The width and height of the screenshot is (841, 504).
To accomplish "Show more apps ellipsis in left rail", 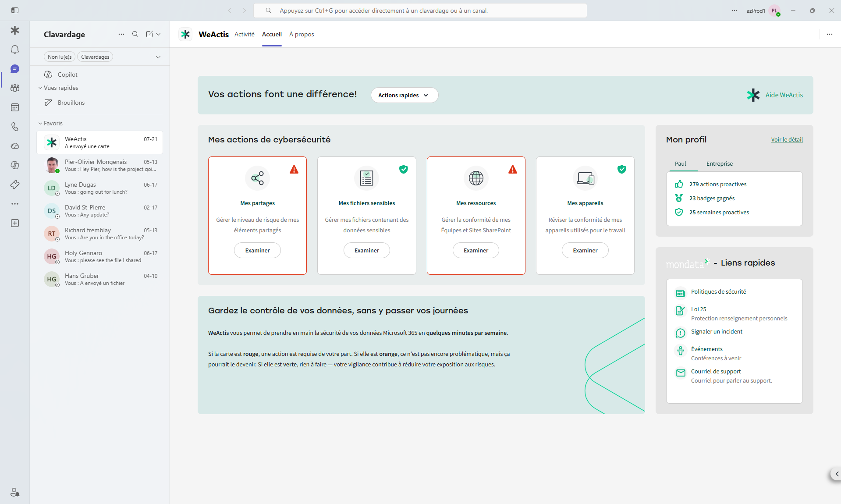I will tap(15, 204).
